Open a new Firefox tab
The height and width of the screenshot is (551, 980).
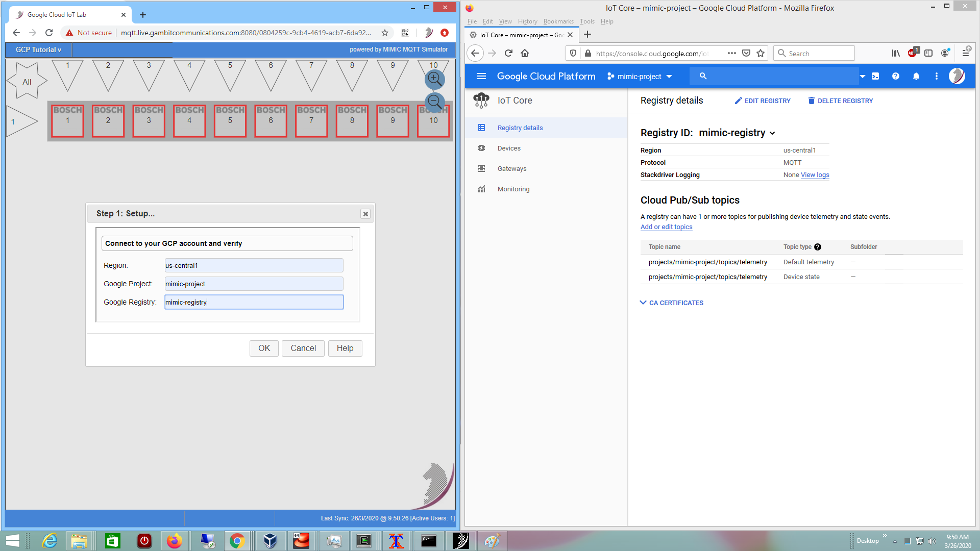(587, 34)
